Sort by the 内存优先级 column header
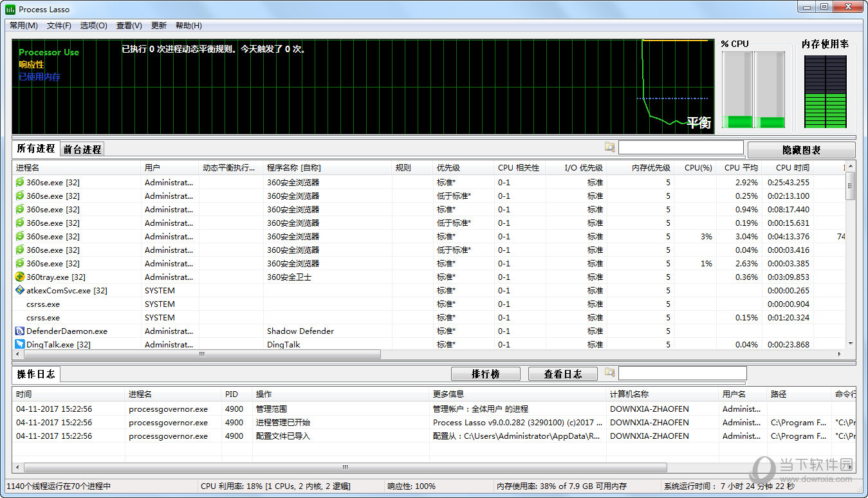The width and height of the screenshot is (868, 498). (641, 168)
